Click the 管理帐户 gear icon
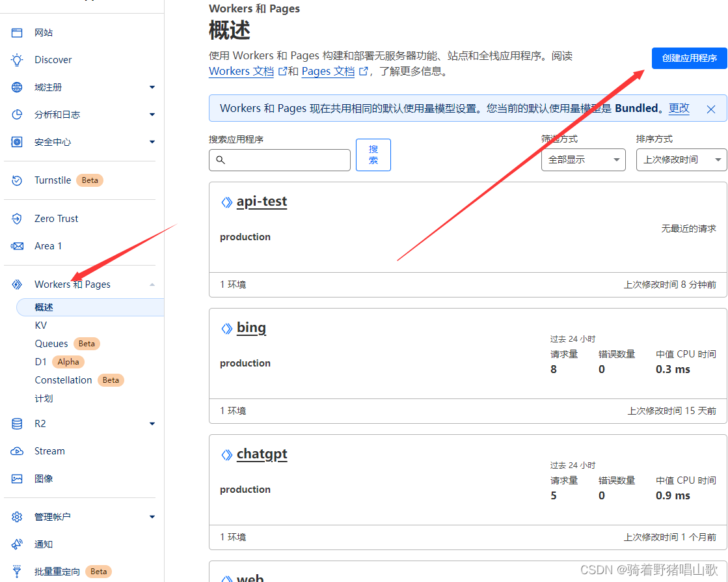Viewport: 728px width, 582px height. coord(17,516)
